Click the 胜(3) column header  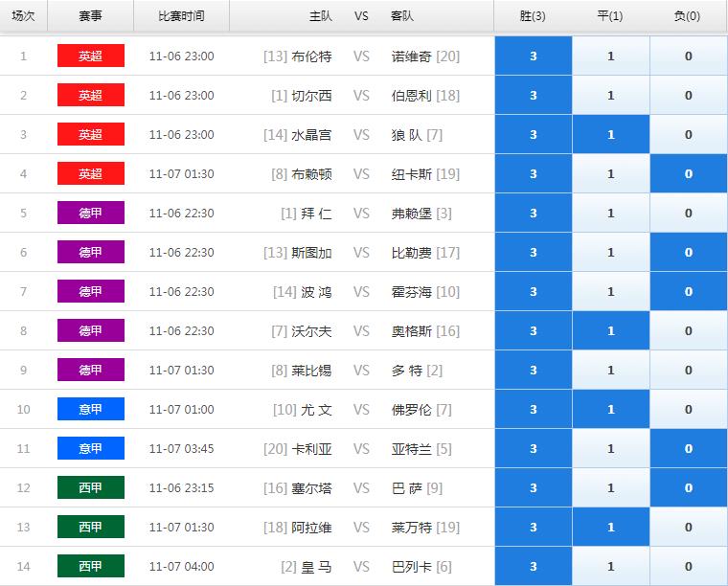tap(533, 15)
